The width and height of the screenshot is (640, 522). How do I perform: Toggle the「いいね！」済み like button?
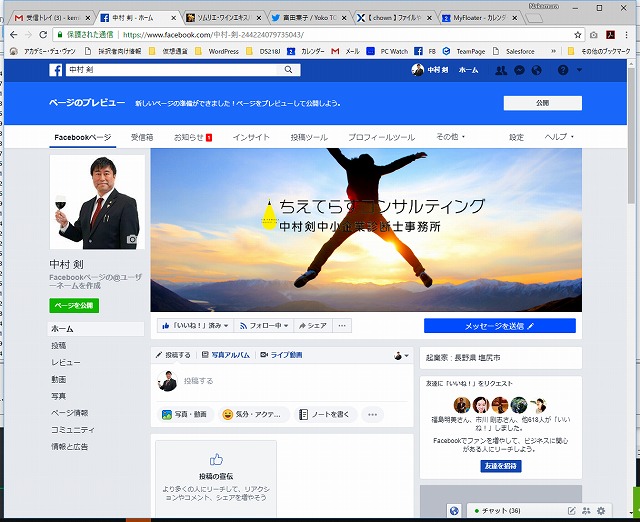click(x=194, y=326)
